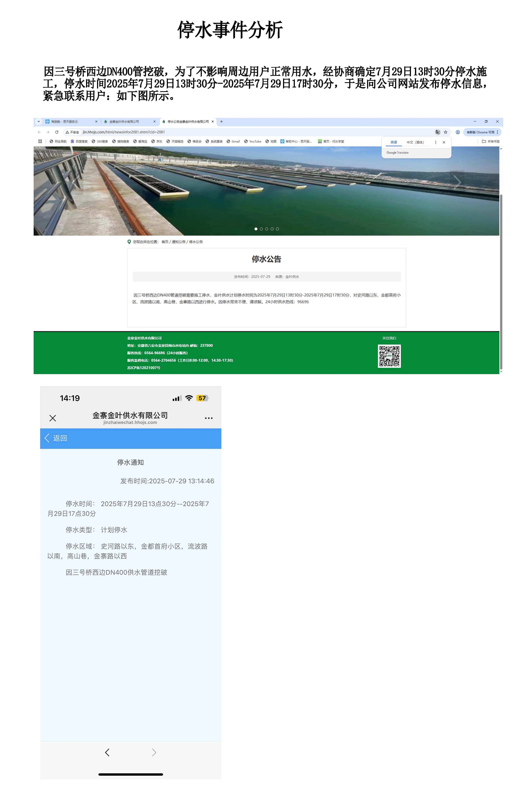Open the 系统重装 bookmark
Viewport: 532px width, 789px height.
click(x=214, y=142)
